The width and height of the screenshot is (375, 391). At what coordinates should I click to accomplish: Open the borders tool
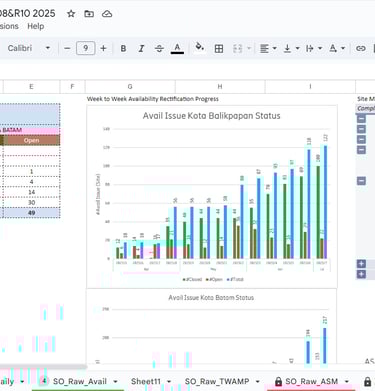219,49
